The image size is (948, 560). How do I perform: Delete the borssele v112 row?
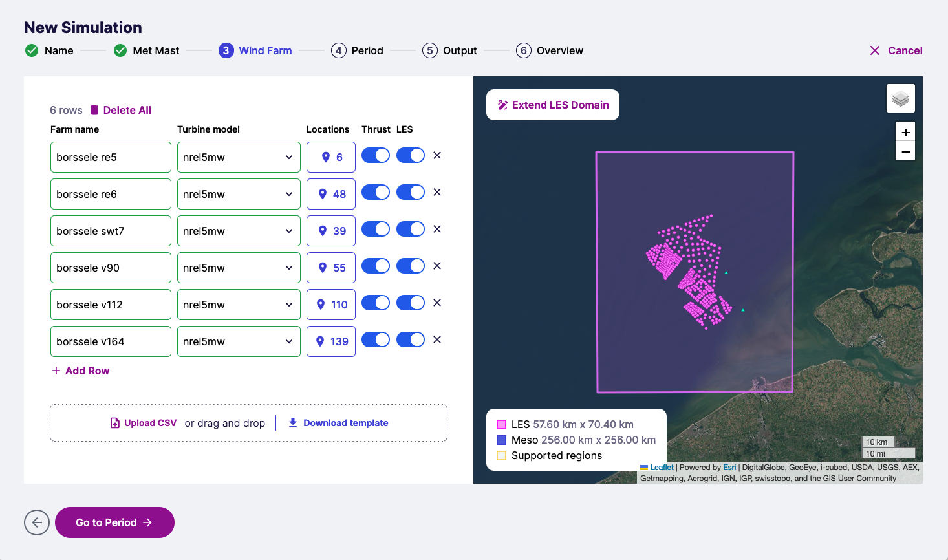tap(437, 303)
